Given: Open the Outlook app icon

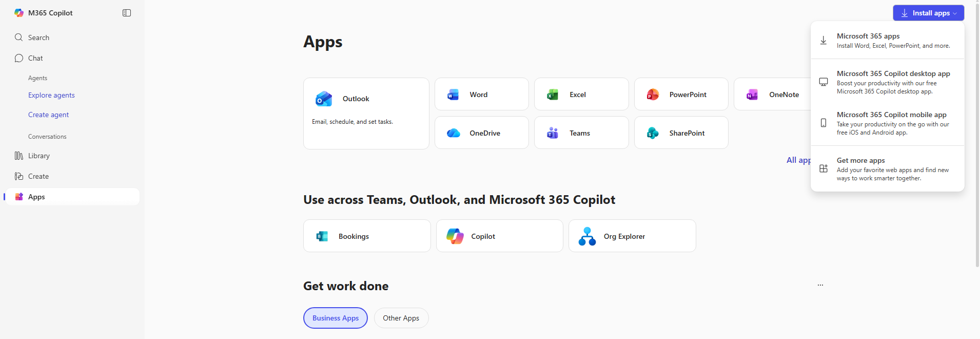Looking at the screenshot, I should tap(324, 99).
